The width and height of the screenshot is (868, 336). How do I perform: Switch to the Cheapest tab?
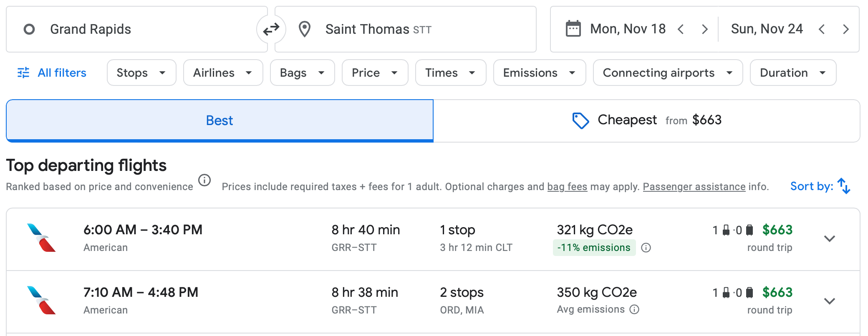point(646,120)
